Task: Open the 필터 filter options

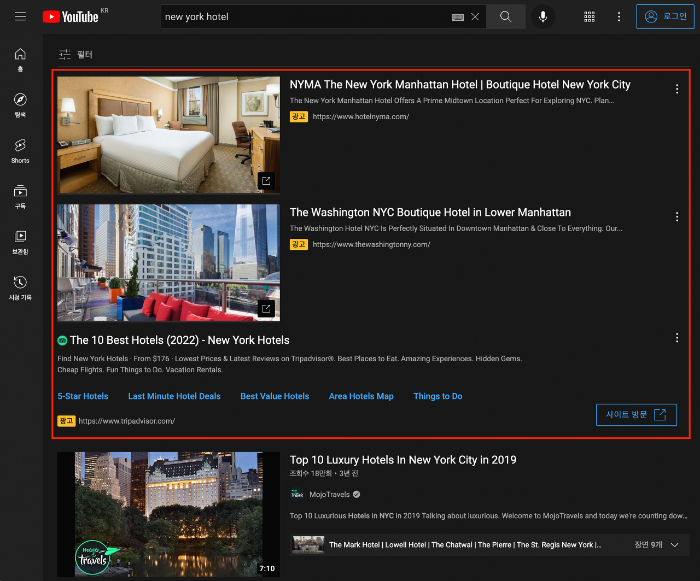Action: tap(76, 54)
